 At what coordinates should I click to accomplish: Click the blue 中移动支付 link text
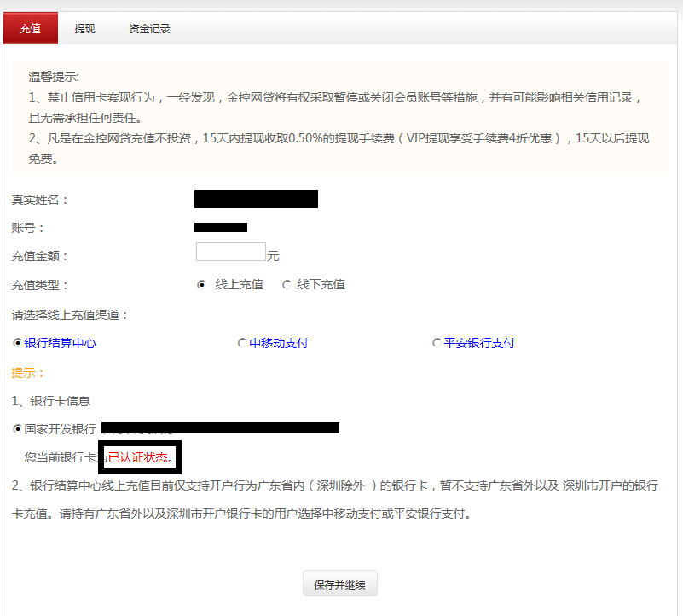278,343
